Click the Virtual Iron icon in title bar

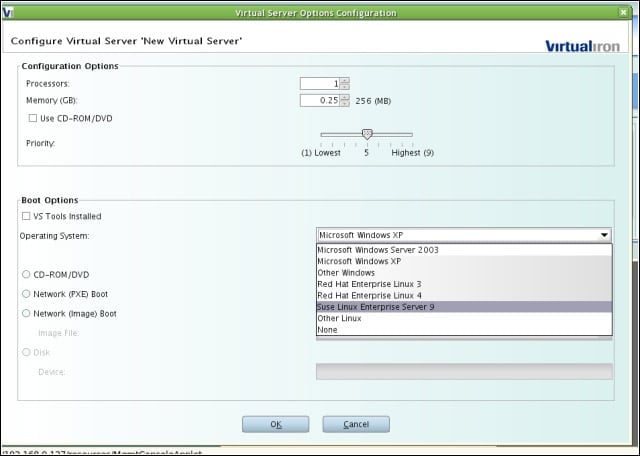click(8, 13)
